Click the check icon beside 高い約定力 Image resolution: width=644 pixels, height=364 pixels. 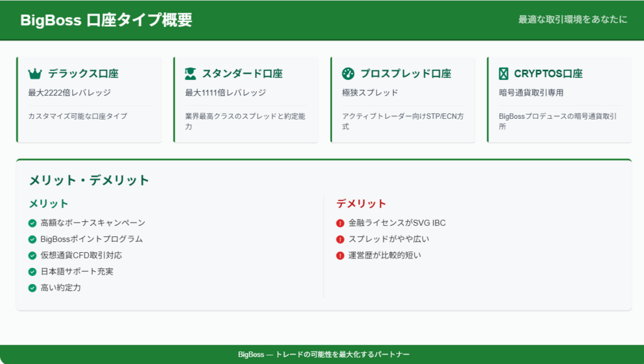pos(33,288)
